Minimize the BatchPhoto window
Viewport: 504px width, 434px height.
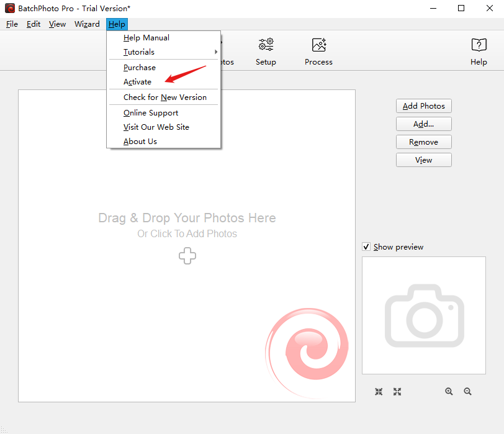433,8
